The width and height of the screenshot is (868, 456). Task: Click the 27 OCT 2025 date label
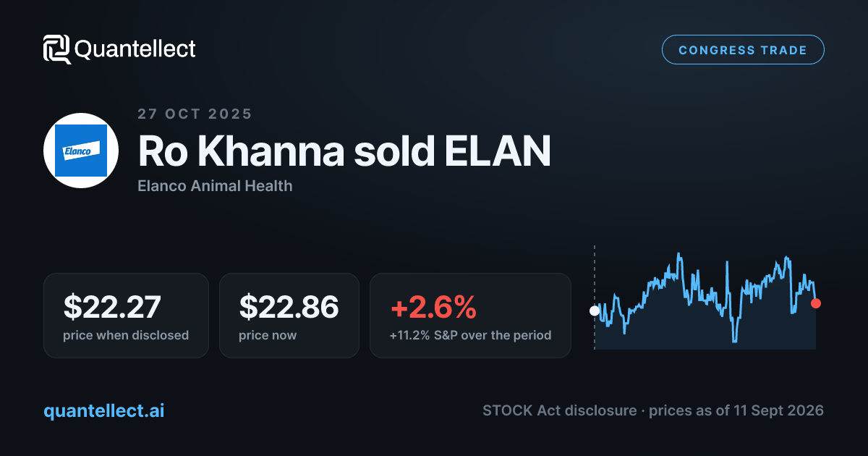tap(195, 114)
